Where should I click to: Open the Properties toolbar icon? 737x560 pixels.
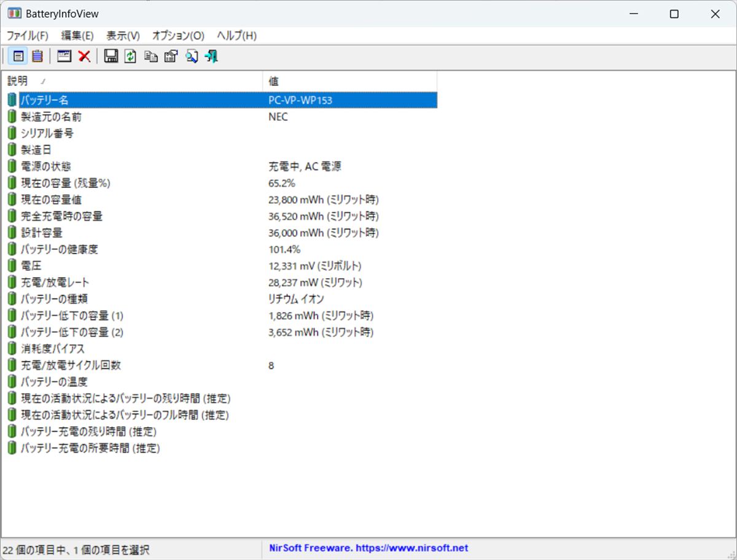(171, 56)
